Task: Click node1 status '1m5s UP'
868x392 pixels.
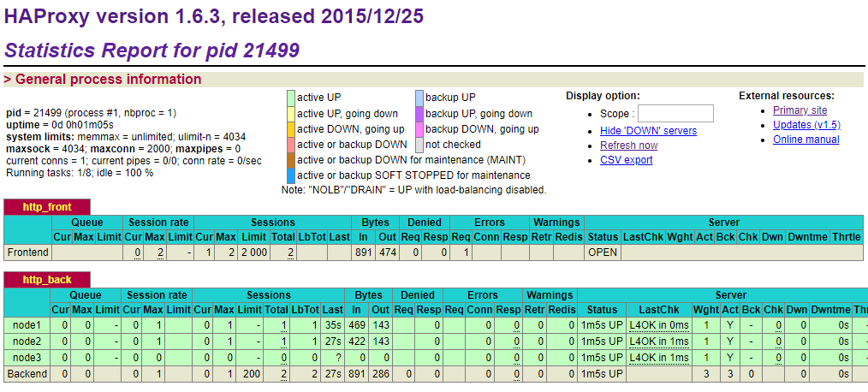Action: click(x=602, y=325)
